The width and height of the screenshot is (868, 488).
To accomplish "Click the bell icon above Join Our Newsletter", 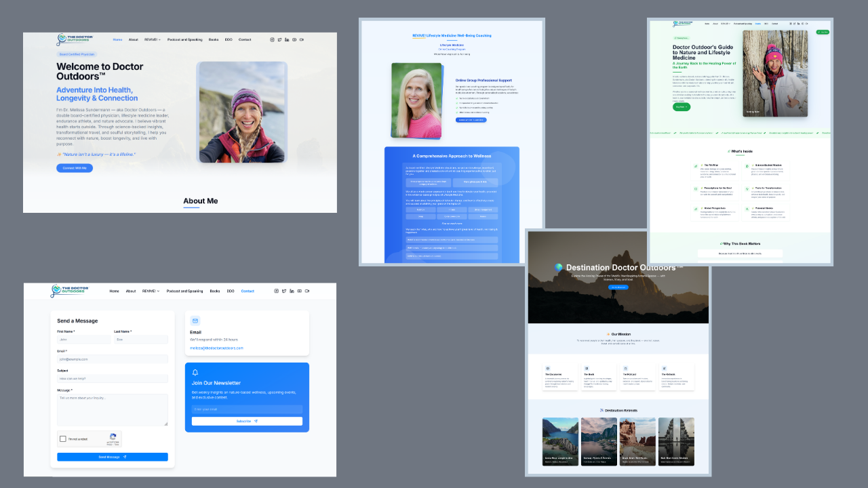I will (x=195, y=373).
